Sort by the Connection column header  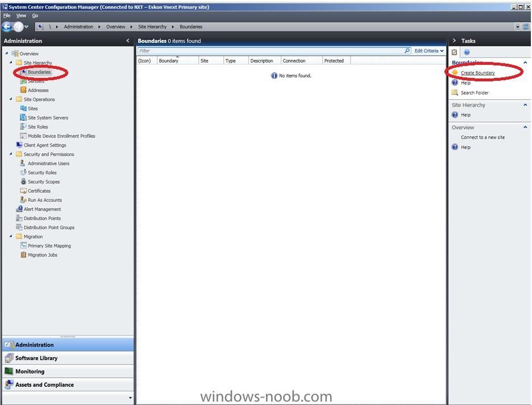(301, 61)
